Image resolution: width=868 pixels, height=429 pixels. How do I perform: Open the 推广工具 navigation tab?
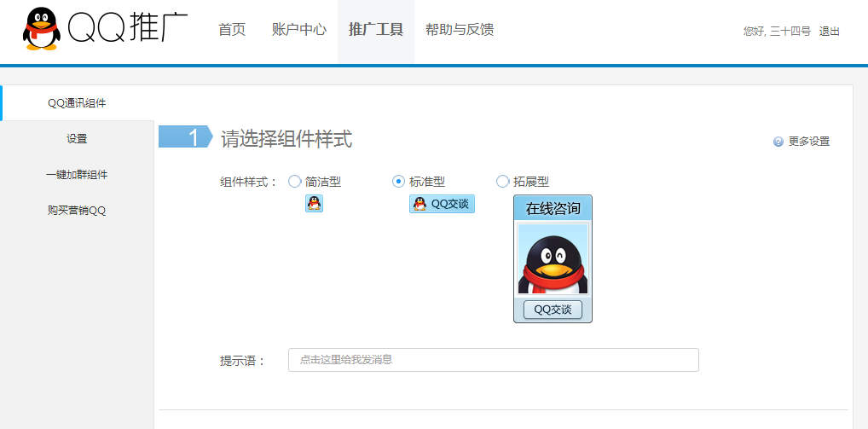coord(376,29)
